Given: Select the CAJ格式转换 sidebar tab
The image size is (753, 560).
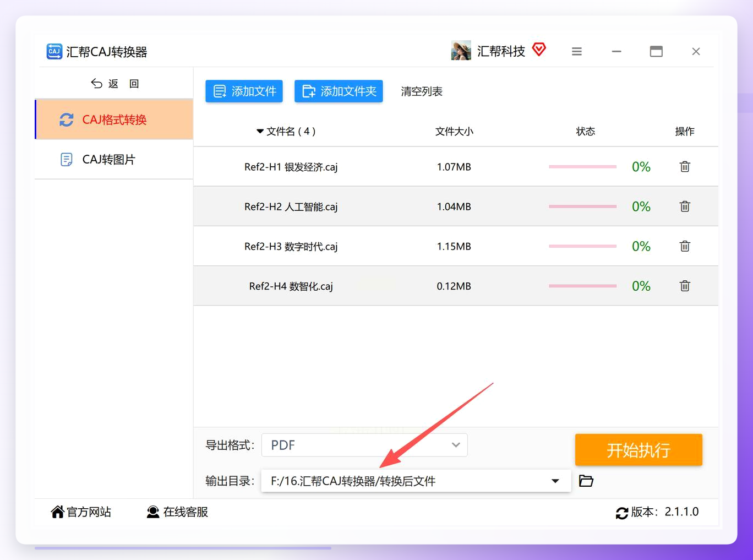Looking at the screenshot, I should pos(114,119).
